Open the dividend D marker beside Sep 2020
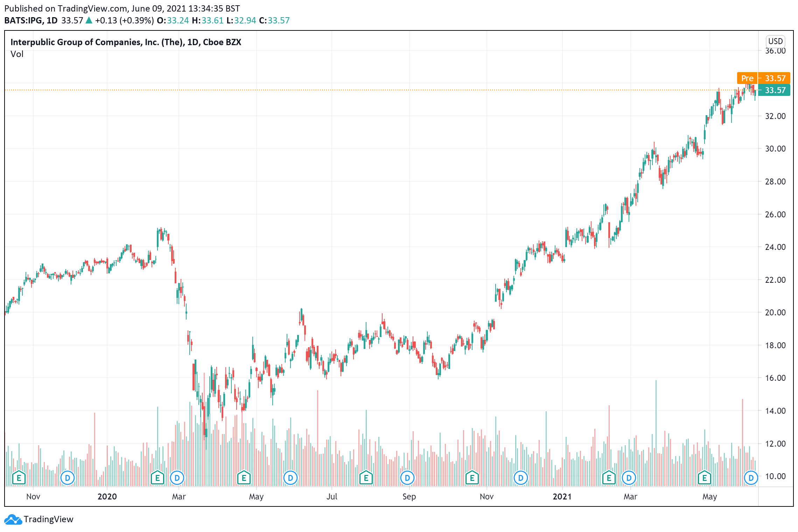The width and height of the screenshot is (798, 532). [407, 478]
